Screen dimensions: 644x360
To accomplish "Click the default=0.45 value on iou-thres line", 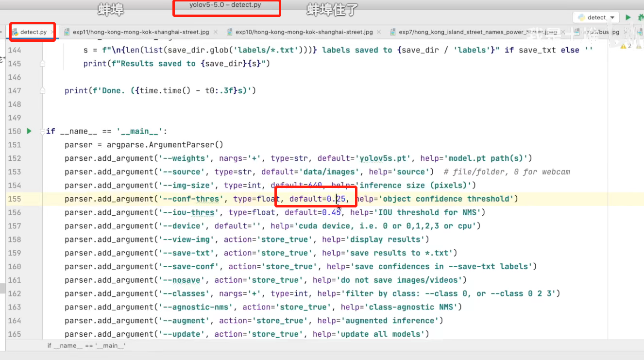I will pyautogui.click(x=313, y=212).
